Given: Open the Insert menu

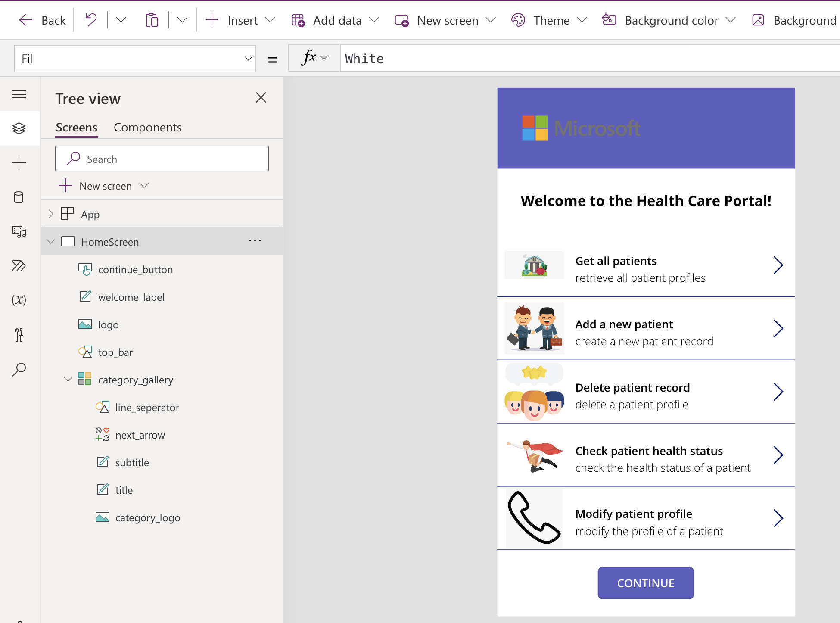Looking at the screenshot, I should [240, 20].
